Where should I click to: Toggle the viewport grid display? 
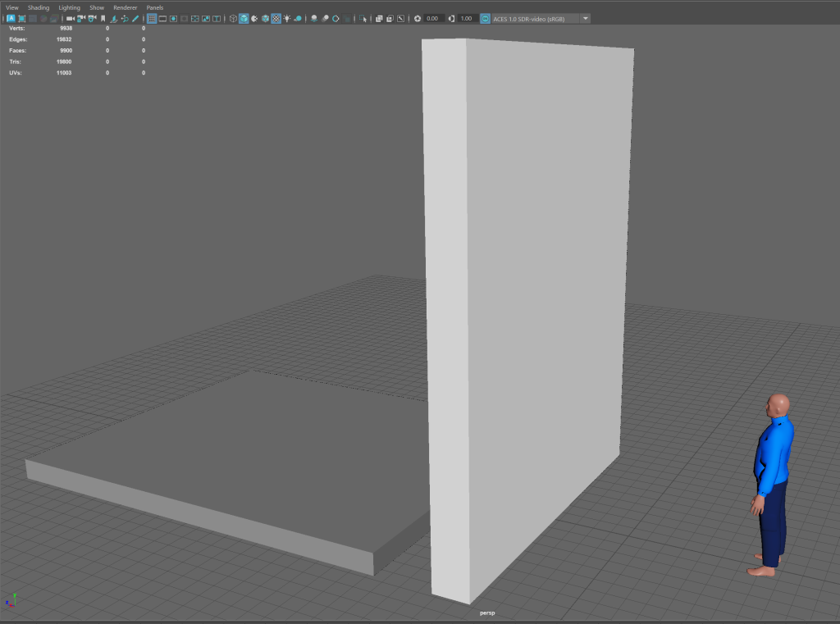point(152,18)
